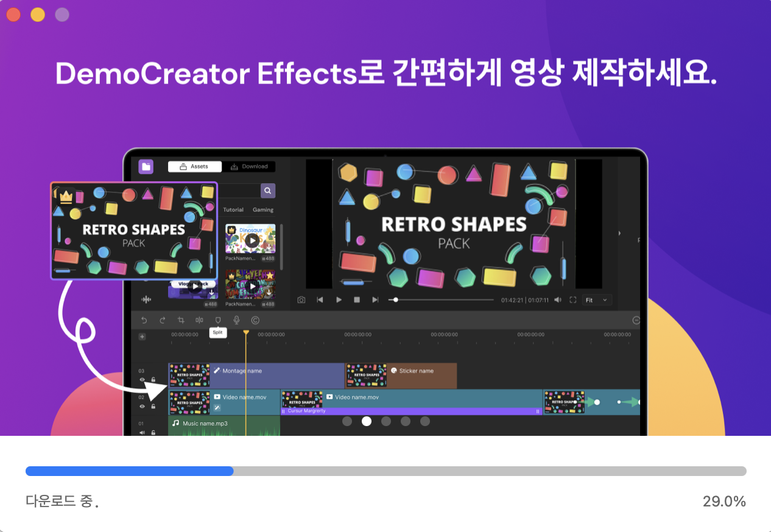Switch to the Download tab
771x532 pixels.
point(248,166)
